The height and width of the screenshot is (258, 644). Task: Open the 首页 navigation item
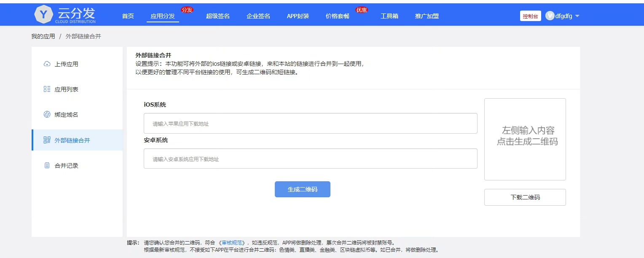[x=128, y=16]
